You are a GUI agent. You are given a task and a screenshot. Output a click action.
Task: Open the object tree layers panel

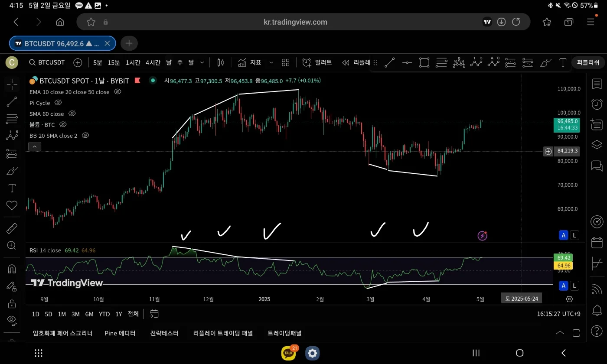(x=597, y=145)
